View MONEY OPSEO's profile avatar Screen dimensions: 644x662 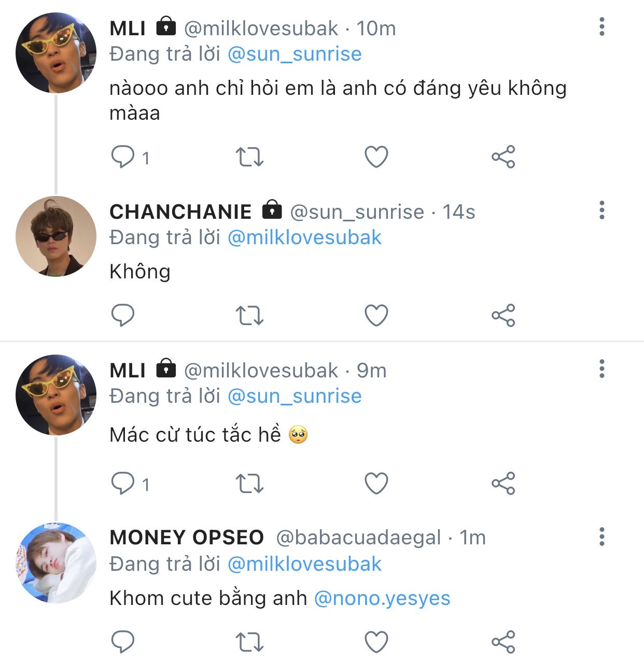[56, 563]
